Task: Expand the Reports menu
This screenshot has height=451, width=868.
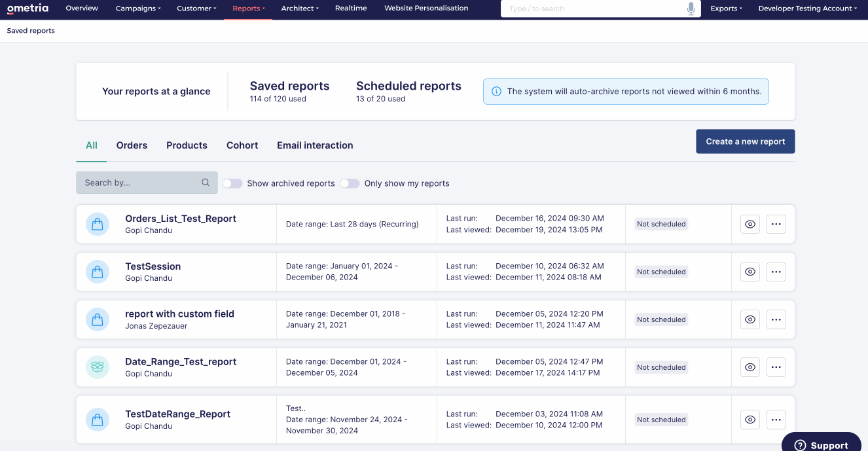Action: click(x=249, y=9)
